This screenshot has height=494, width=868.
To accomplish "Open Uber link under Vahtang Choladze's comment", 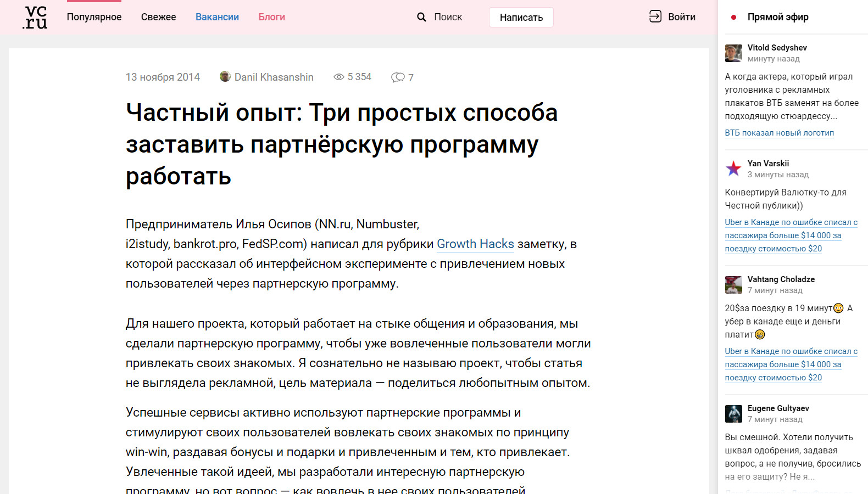I will click(x=791, y=364).
